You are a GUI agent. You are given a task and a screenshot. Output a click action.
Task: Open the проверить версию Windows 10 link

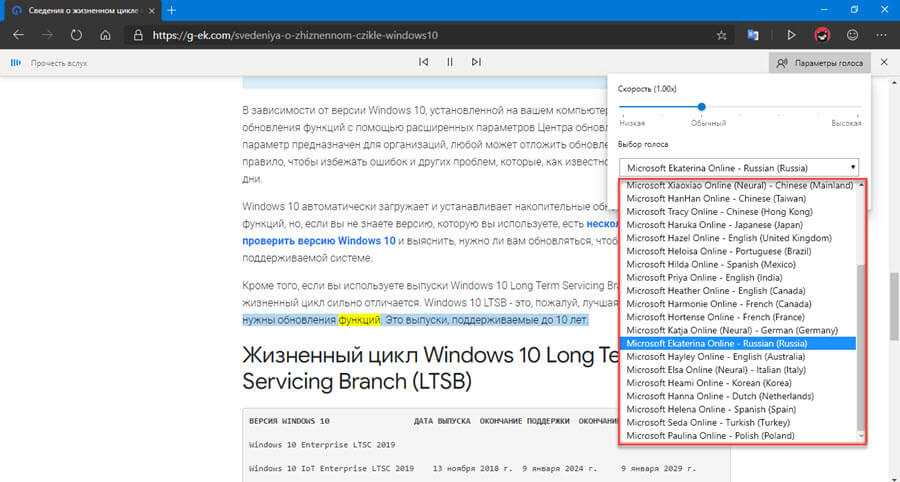click(x=319, y=241)
